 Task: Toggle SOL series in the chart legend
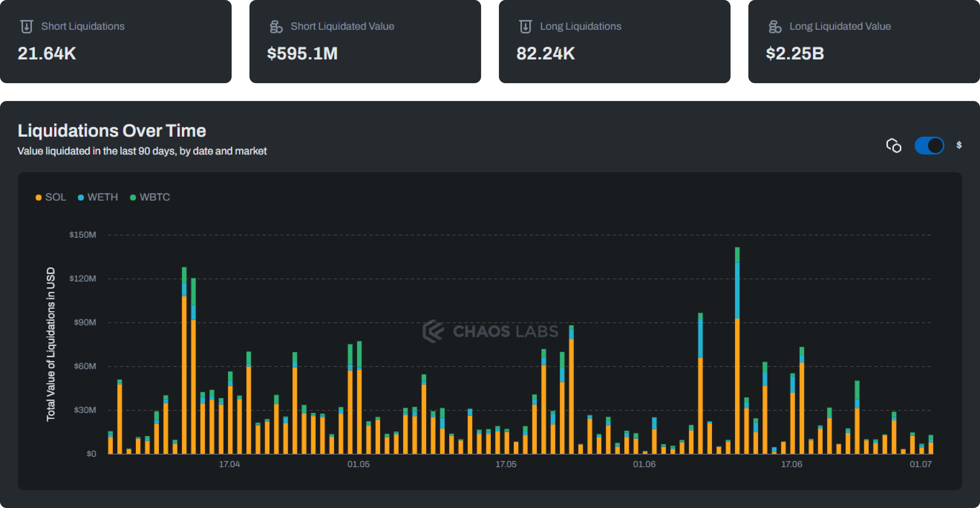coord(51,197)
